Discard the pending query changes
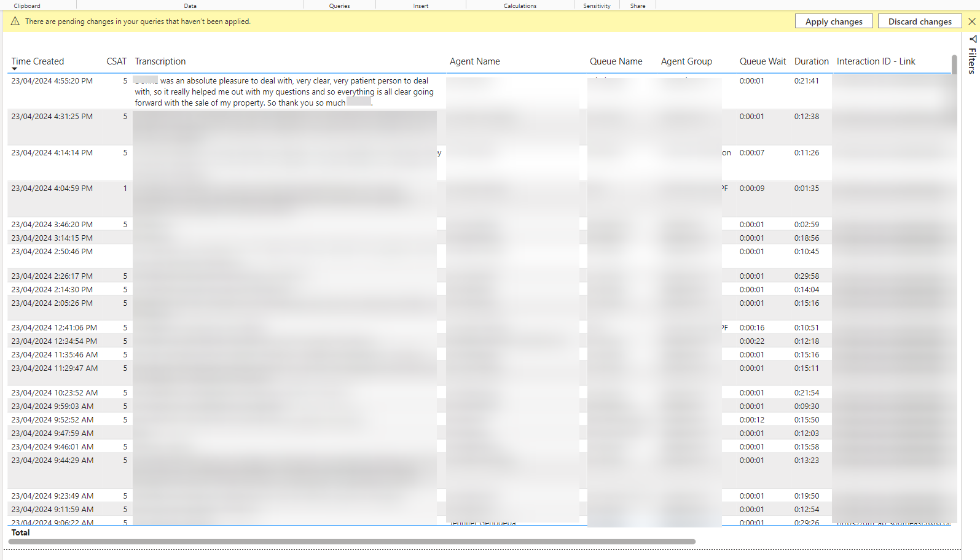The image size is (980, 560). [920, 21]
